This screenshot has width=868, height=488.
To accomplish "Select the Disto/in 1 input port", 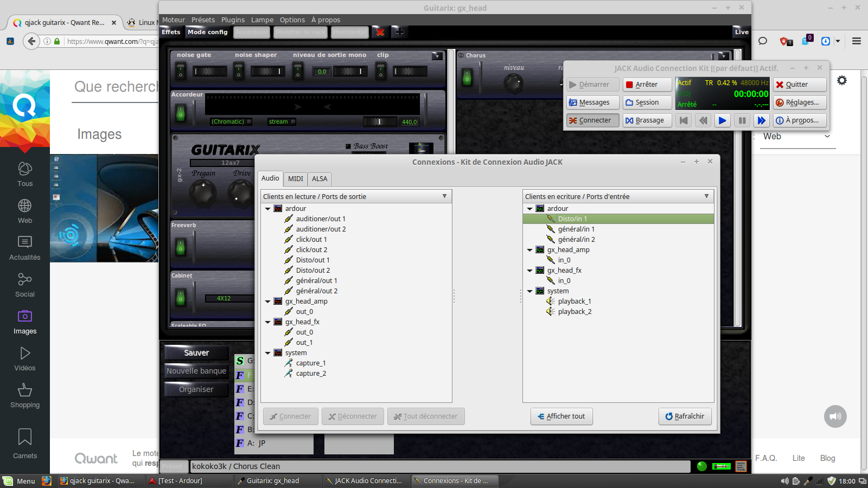I will (x=618, y=219).
